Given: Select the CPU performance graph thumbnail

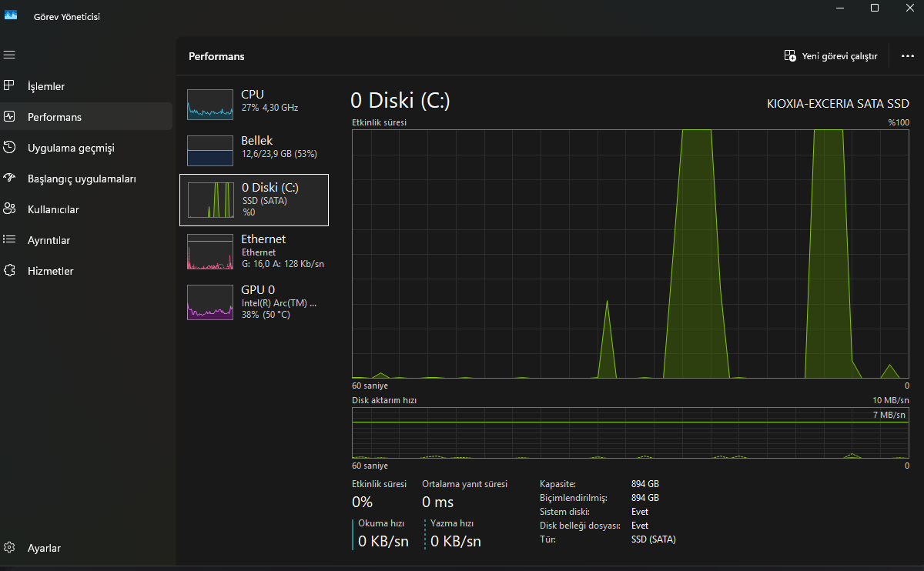Looking at the screenshot, I should click(x=210, y=104).
